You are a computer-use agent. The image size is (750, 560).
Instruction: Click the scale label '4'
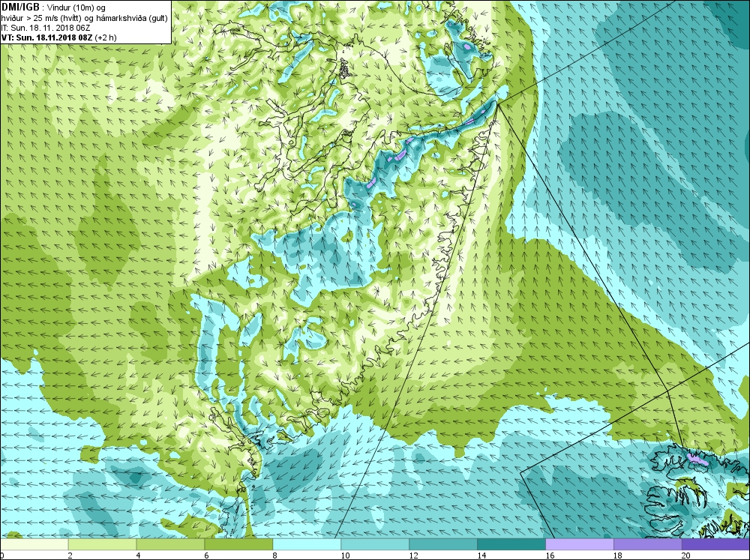pyautogui.click(x=138, y=556)
